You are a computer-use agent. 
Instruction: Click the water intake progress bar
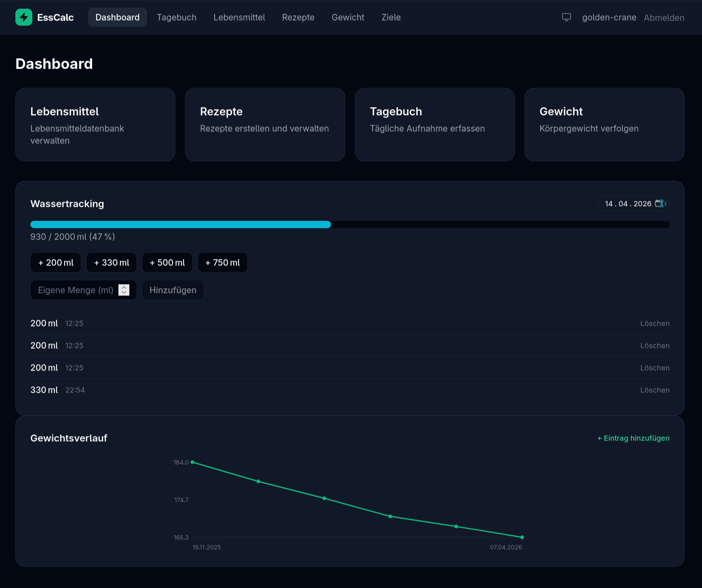click(x=350, y=225)
